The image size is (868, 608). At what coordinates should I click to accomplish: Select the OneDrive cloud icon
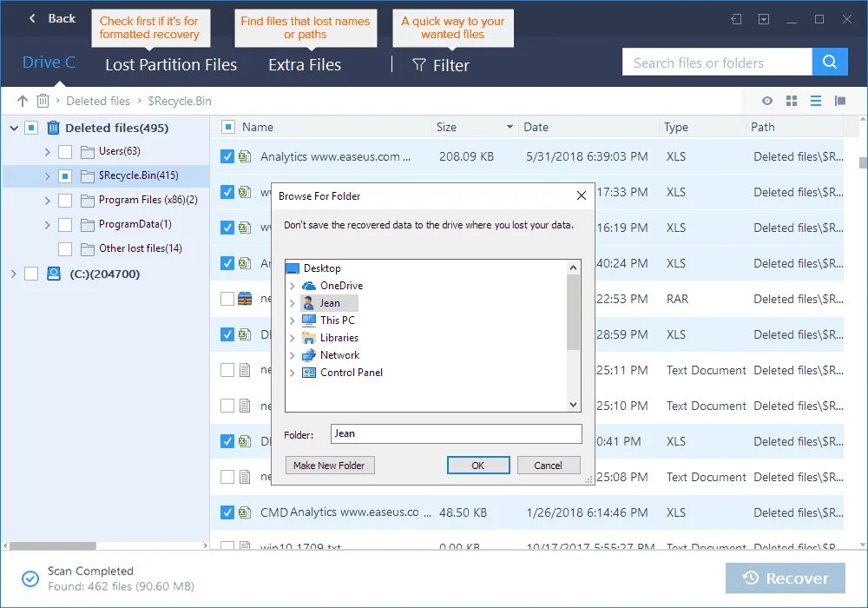coord(309,286)
